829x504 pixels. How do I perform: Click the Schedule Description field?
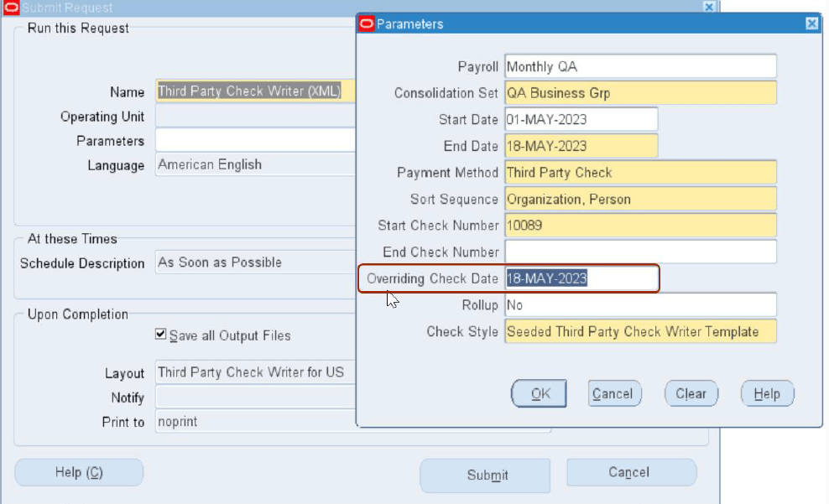coord(255,262)
